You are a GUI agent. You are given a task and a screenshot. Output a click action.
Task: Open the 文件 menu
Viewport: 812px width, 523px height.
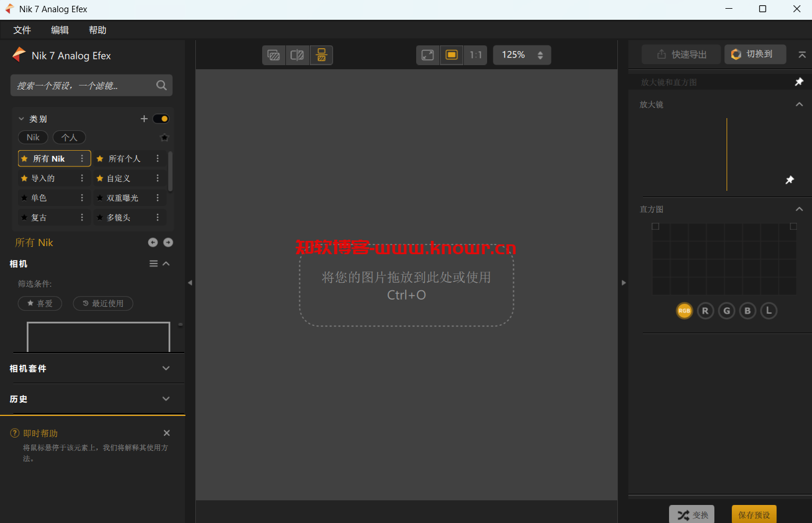pyautogui.click(x=22, y=30)
